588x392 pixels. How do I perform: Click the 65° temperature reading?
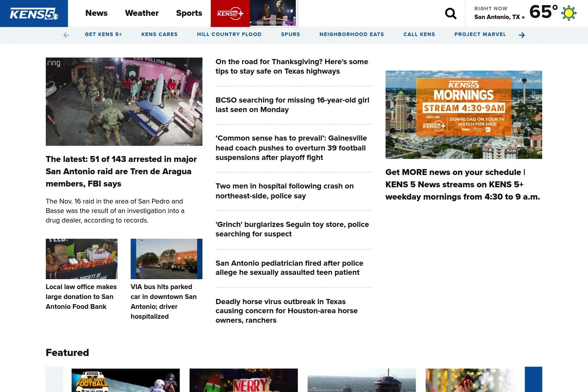[x=543, y=12]
